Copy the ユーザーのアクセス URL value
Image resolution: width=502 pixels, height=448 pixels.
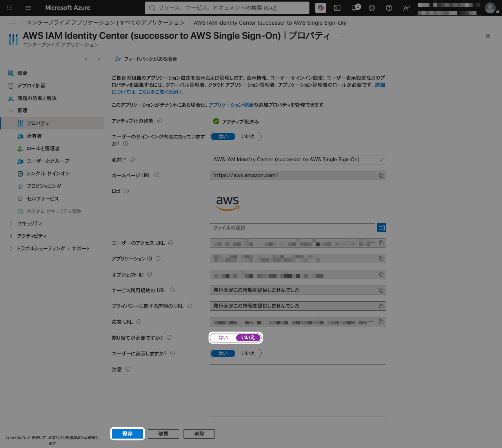381,243
